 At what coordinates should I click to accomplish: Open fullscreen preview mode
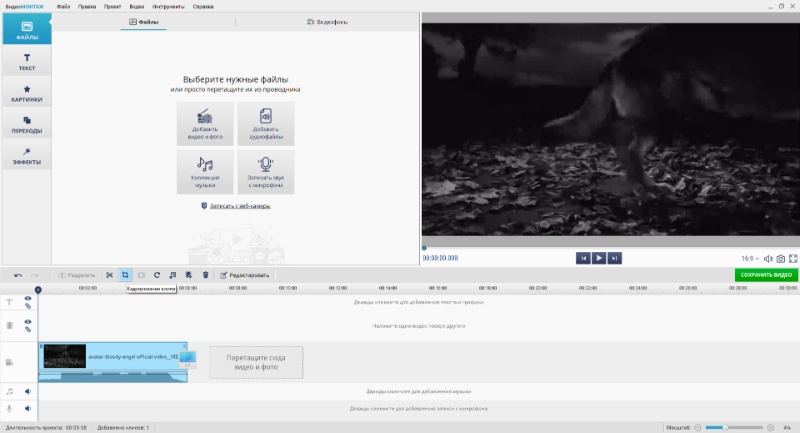click(793, 258)
